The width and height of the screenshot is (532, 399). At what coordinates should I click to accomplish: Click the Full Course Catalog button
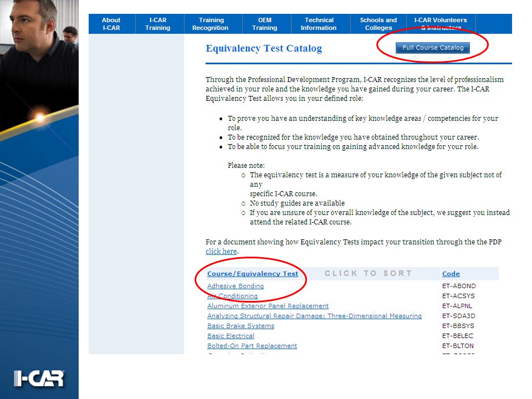(433, 48)
